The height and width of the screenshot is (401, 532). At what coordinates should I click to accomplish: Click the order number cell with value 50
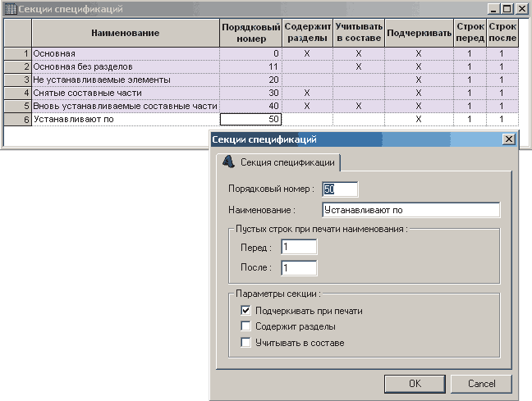pos(250,120)
